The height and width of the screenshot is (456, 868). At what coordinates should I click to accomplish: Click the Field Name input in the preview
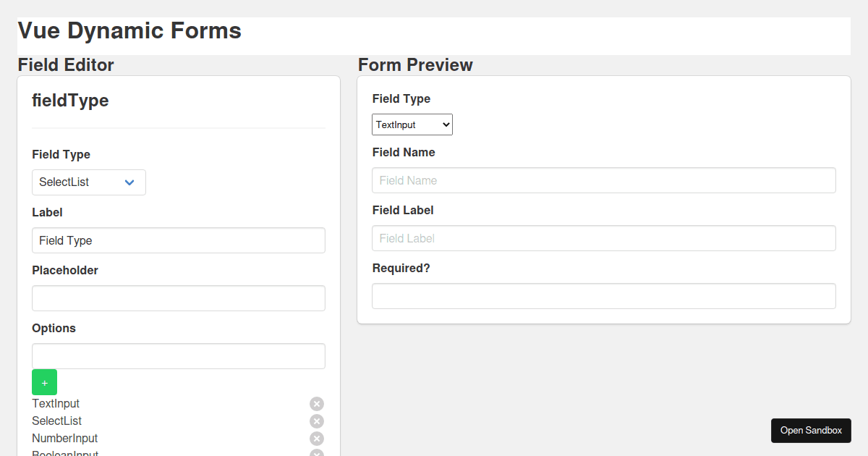pos(603,180)
